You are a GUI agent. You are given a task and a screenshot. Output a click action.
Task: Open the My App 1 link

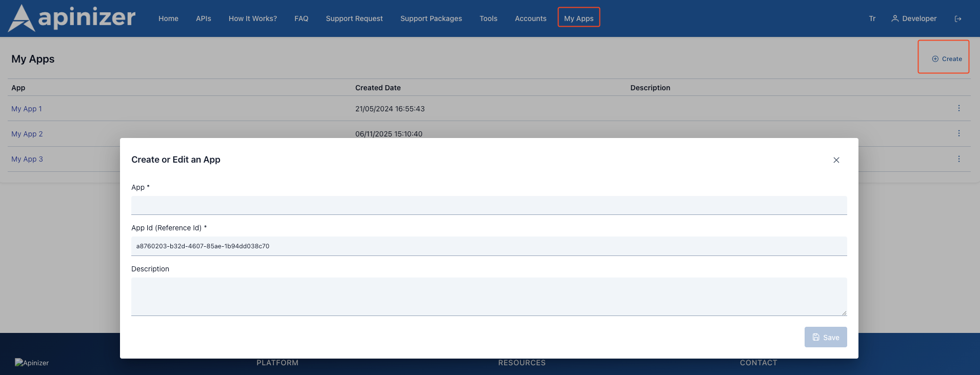coord(27,109)
